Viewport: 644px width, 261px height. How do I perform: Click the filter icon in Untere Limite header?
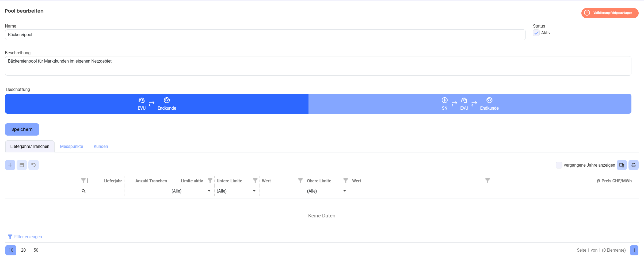click(255, 181)
